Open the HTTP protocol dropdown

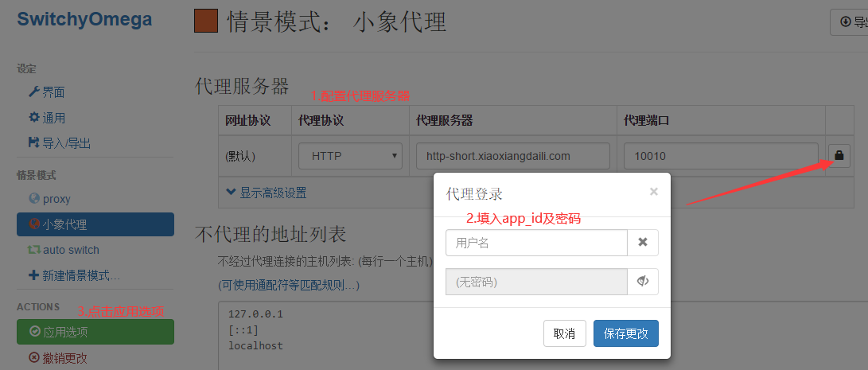tap(350, 156)
